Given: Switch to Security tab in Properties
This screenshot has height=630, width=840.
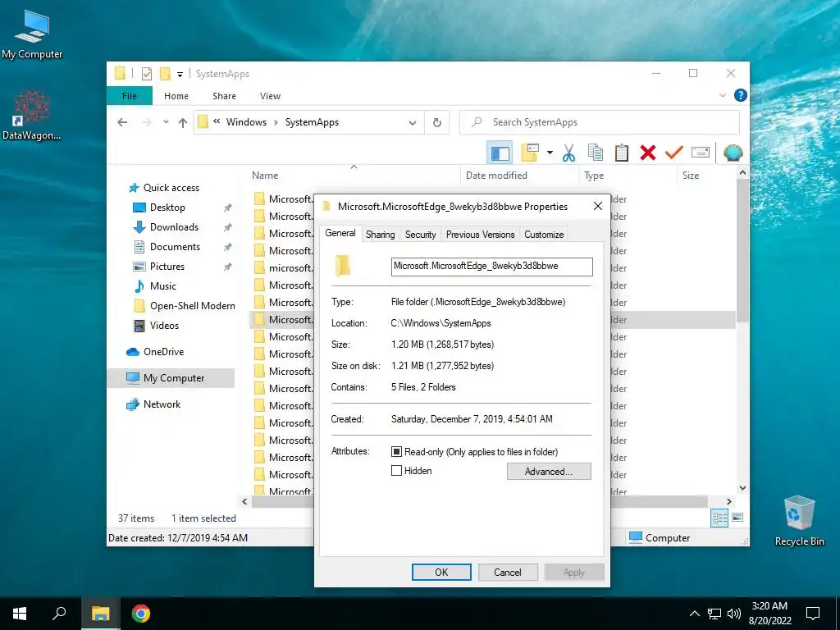Looking at the screenshot, I should point(421,235).
